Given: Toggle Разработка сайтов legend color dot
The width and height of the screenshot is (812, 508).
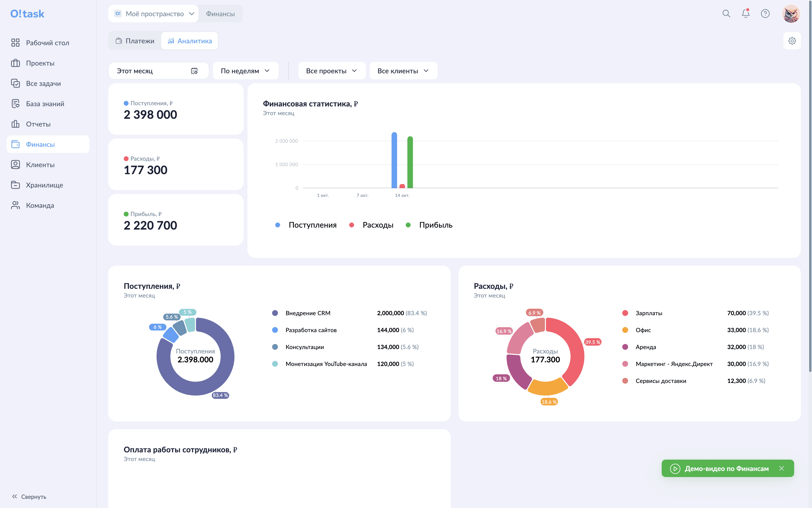Looking at the screenshot, I should click(x=275, y=330).
